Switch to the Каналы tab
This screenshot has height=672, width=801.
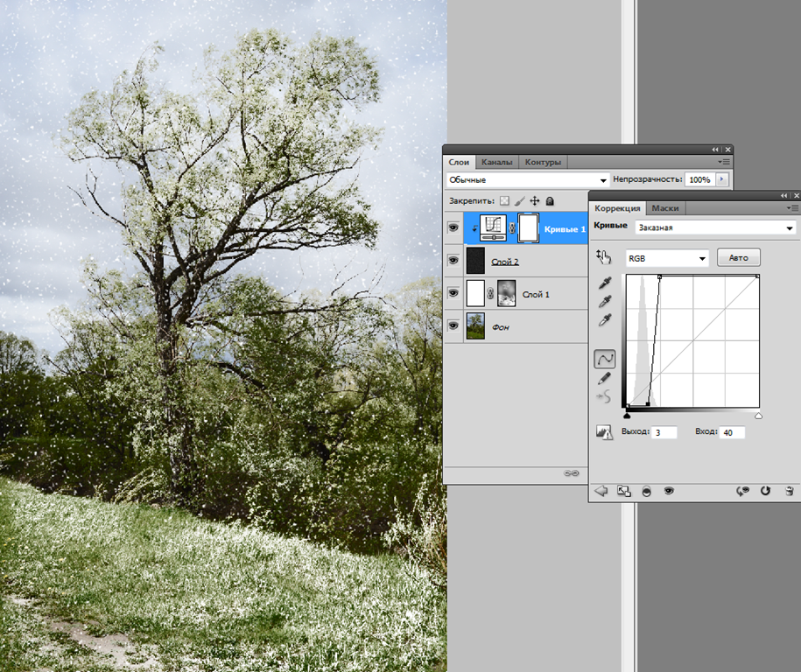click(496, 162)
